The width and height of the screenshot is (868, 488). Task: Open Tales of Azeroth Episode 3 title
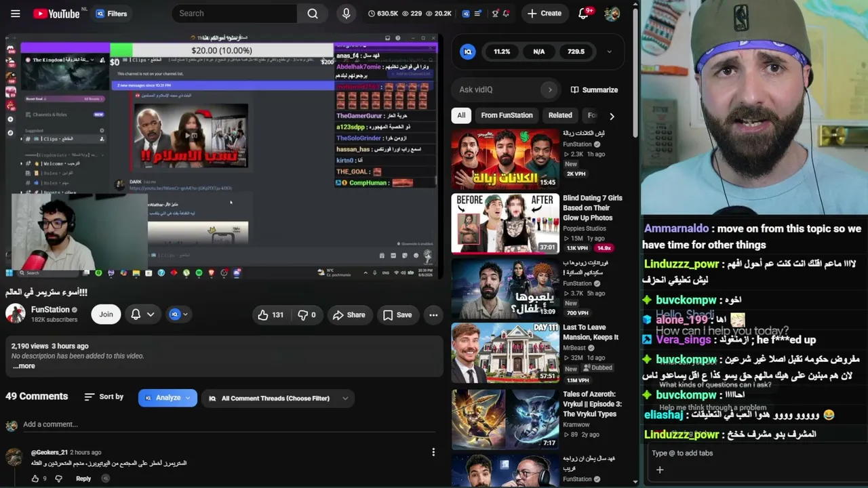[592, 404]
